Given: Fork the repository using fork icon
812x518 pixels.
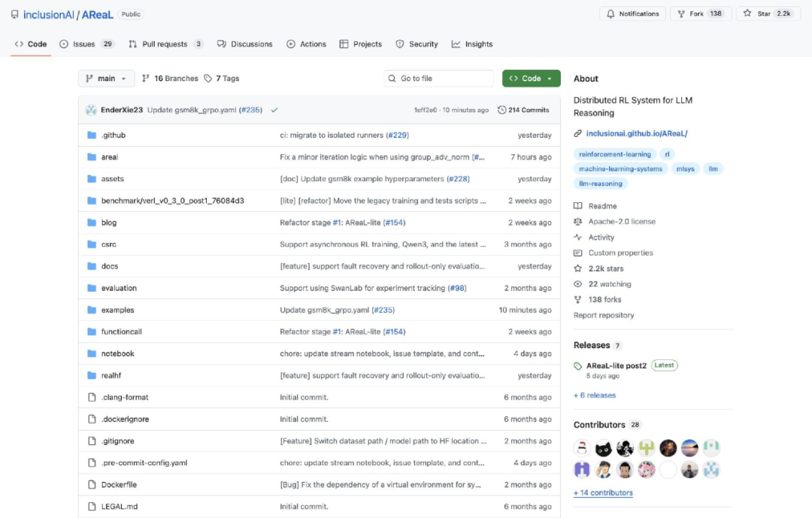Looking at the screenshot, I should (x=681, y=14).
